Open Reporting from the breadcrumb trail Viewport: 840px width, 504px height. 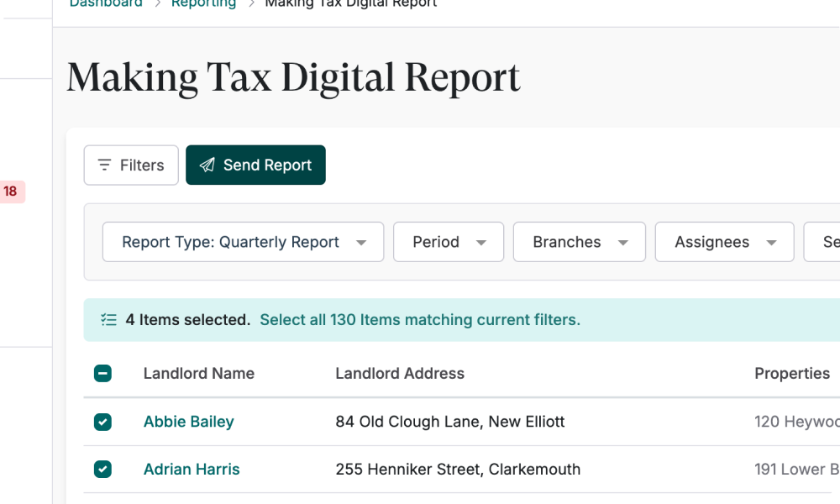(x=204, y=3)
